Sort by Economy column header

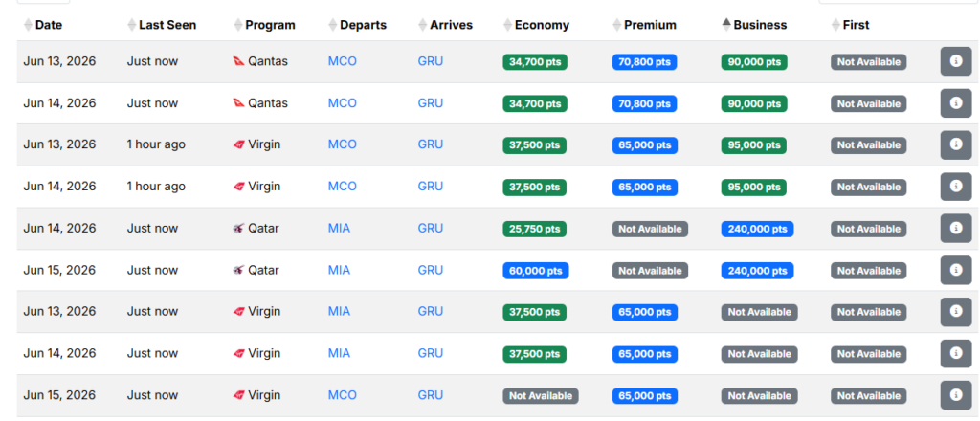[541, 25]
